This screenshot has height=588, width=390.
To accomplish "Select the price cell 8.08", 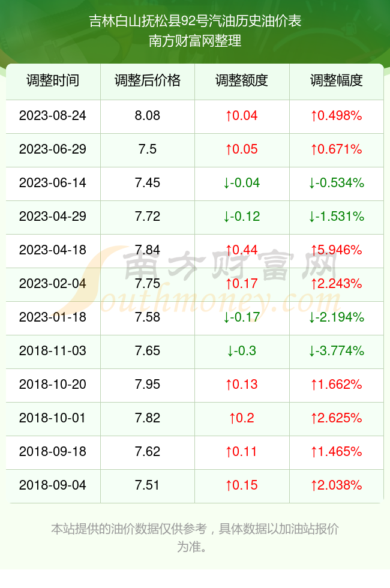I will pos(148,115).
